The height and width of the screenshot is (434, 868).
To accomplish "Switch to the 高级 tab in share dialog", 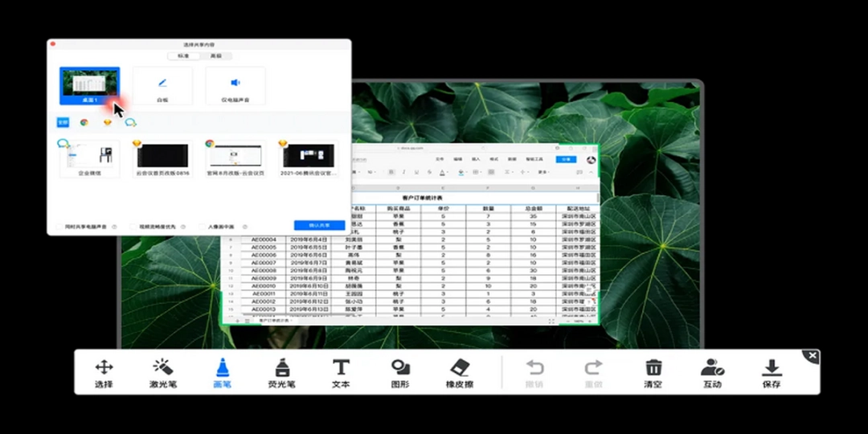I will (x=215, y=56).
